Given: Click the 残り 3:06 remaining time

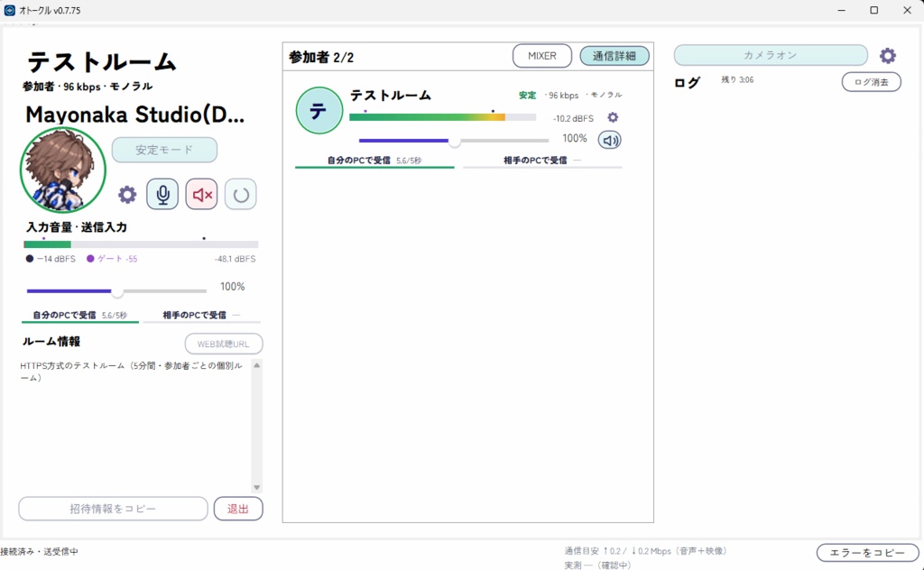Looking at the screenshot, I should point(737,79).
